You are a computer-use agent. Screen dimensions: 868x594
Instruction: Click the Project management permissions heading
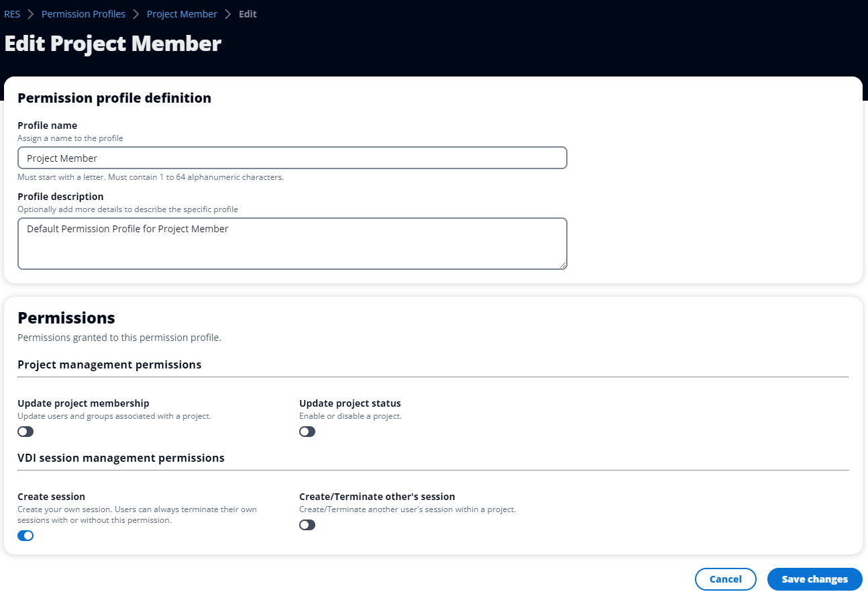pos(109,364)
